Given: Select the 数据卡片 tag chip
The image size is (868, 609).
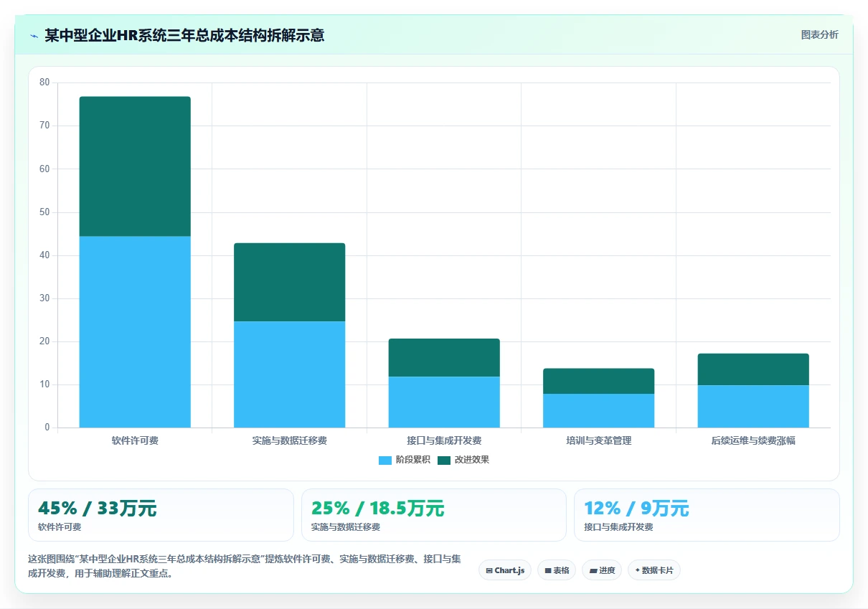Looking at the screenshot, I should (654, 570).
